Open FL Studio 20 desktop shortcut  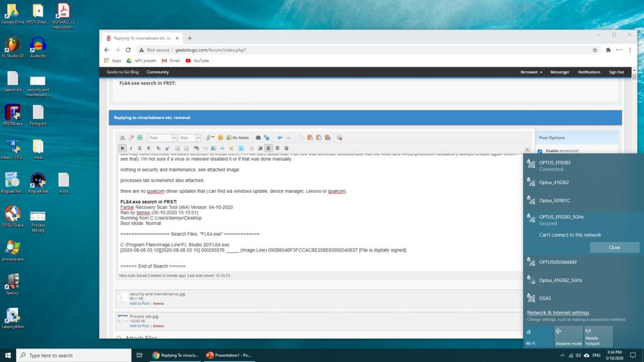pyautogui.click(x=12, y=47)
